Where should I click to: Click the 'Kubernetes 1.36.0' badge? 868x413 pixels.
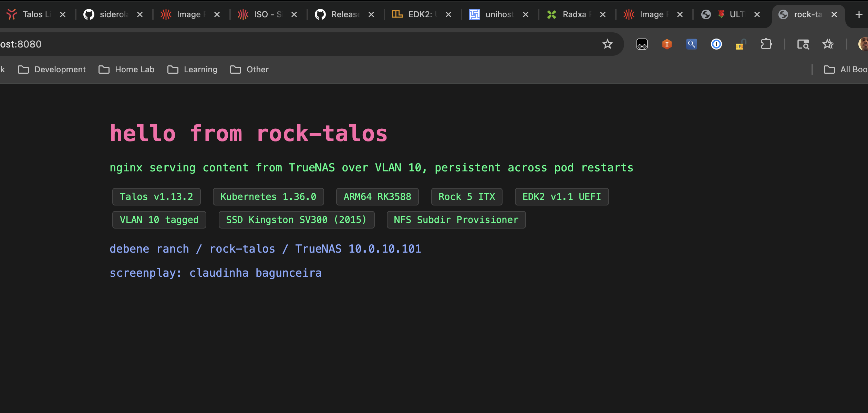[268, 197]
